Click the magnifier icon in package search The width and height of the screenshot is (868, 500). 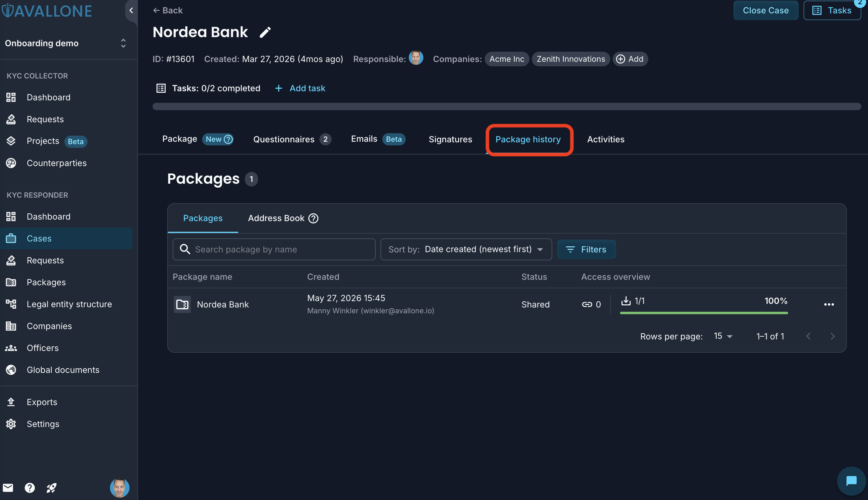click(x=185, y=249)
